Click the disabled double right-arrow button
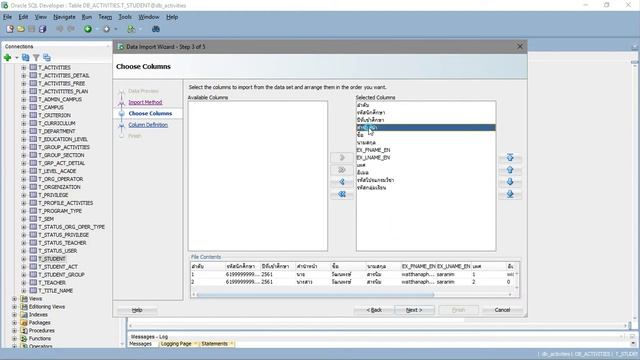640x360 pixels. pyautogui.click(x=342, y=170)
